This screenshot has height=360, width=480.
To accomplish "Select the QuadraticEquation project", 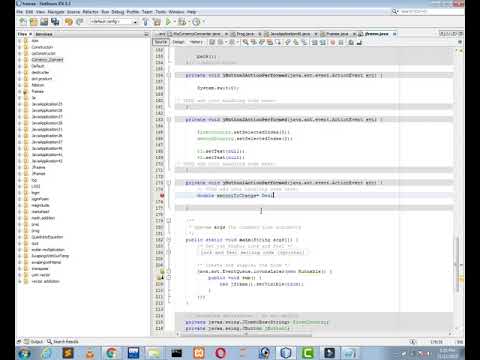I will point(47,237).
